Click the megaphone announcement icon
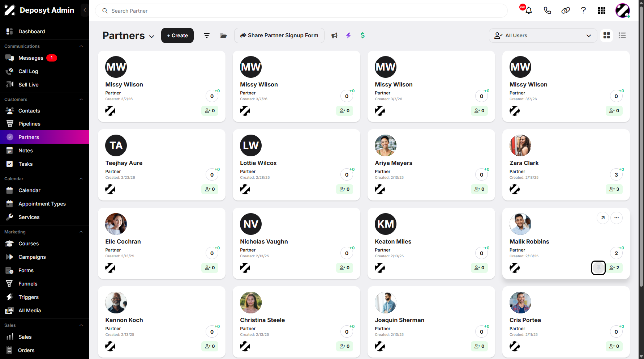The image size is (644, 359). [334, 35]
